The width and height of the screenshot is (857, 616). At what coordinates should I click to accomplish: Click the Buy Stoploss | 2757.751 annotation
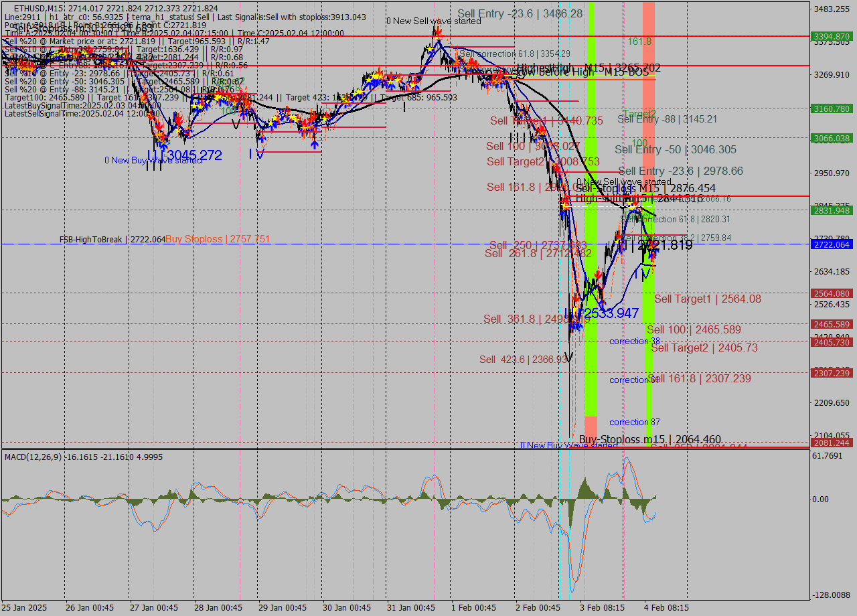(218, 238)
